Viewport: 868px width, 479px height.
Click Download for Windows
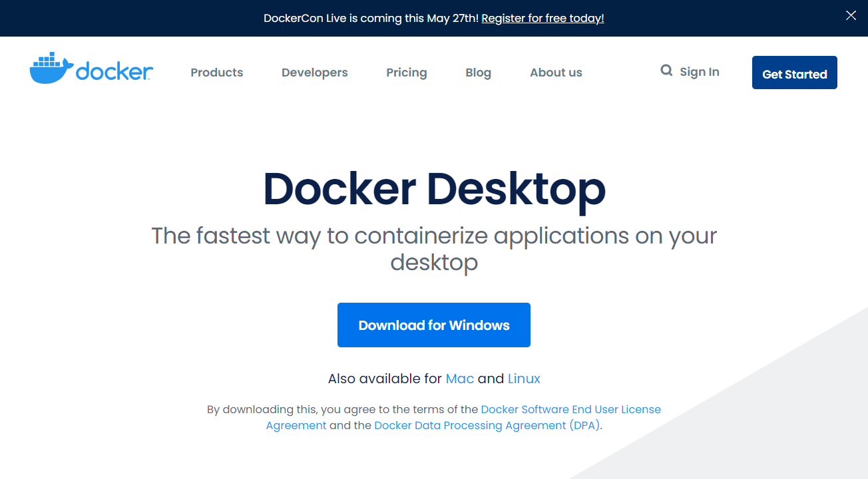(433, 325)
